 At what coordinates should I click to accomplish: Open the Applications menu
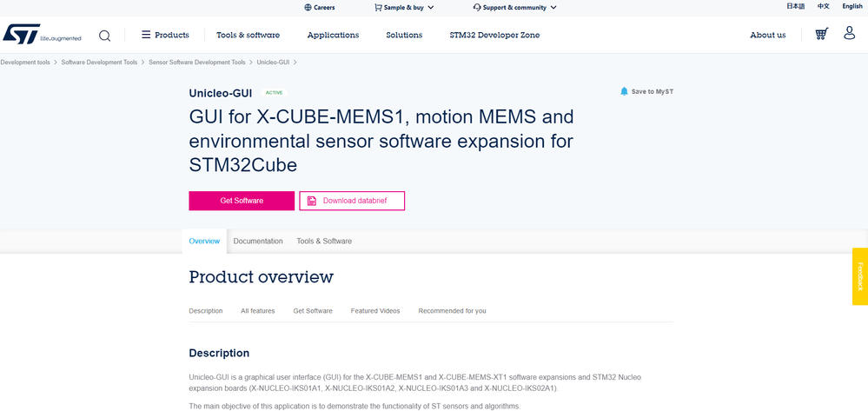click(334, 35)
